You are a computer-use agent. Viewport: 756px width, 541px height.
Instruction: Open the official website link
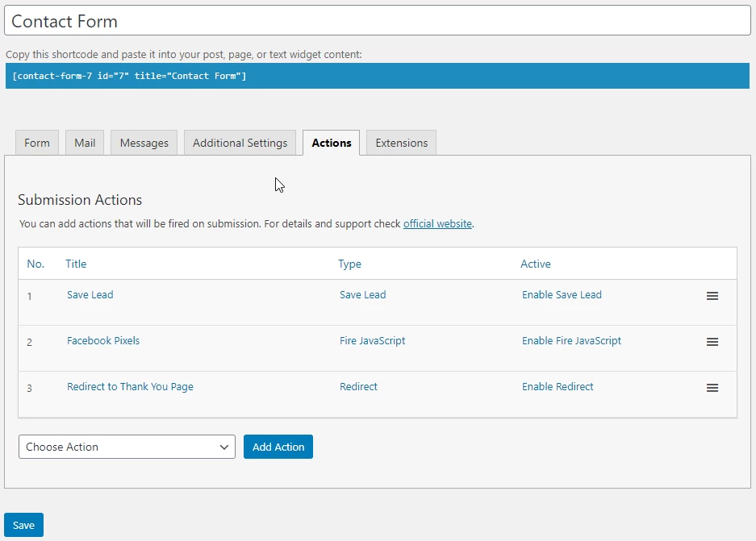tap(437, 223)
